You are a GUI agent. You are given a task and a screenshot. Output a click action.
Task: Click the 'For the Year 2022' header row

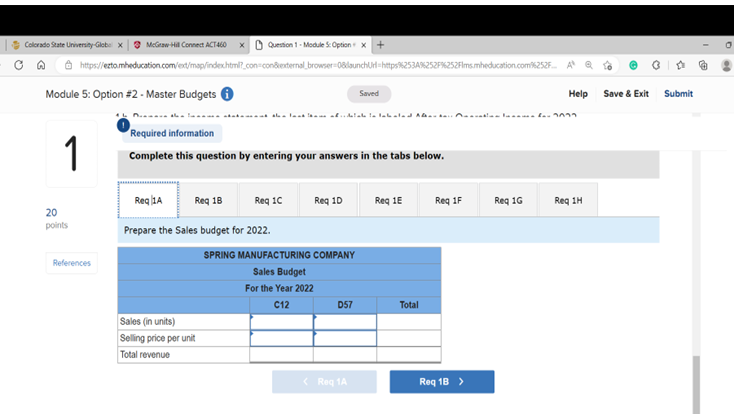coord(279,288)
